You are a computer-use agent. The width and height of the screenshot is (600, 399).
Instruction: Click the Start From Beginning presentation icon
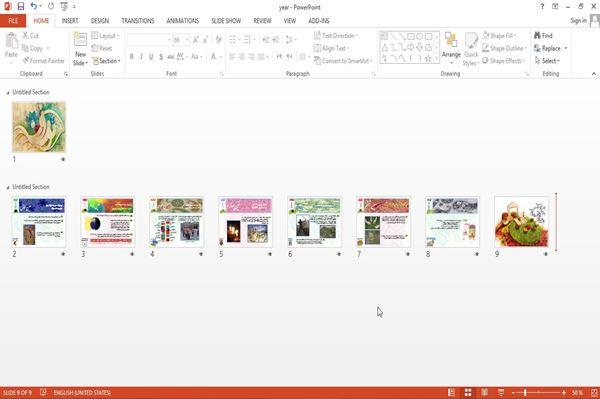[x=64, y=6]
